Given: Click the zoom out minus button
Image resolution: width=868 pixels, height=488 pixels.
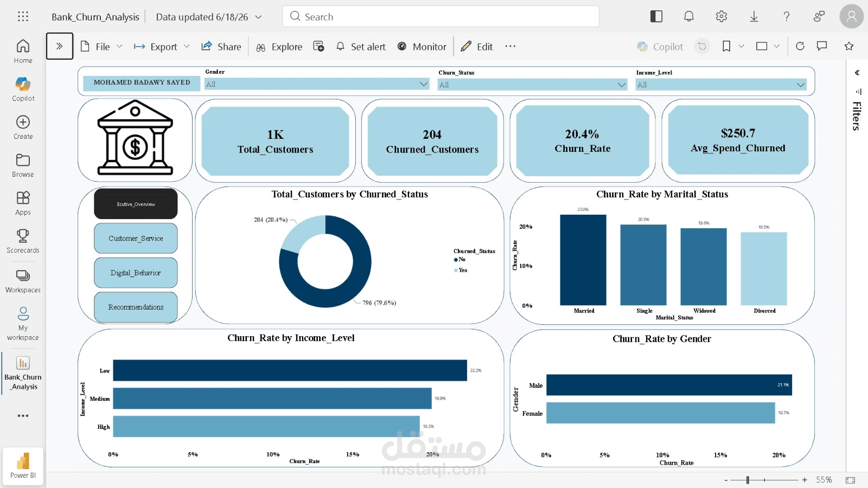Looking at the screenshot, I should pos(726,480).
